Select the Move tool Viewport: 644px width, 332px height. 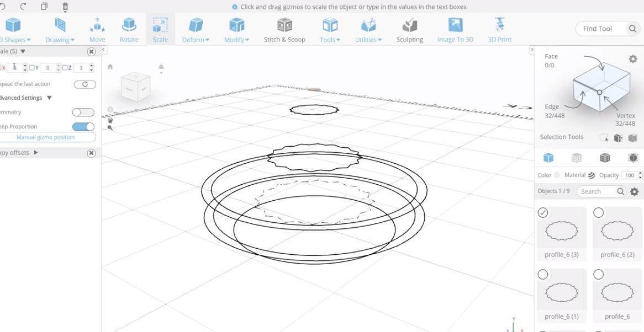[97, 30]
